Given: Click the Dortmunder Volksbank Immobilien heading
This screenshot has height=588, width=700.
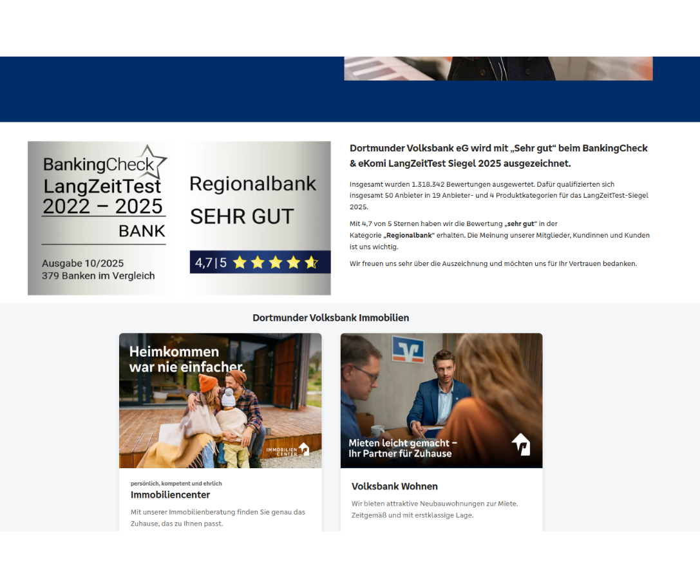Looking at the screenshot, I should click(330, 318).
